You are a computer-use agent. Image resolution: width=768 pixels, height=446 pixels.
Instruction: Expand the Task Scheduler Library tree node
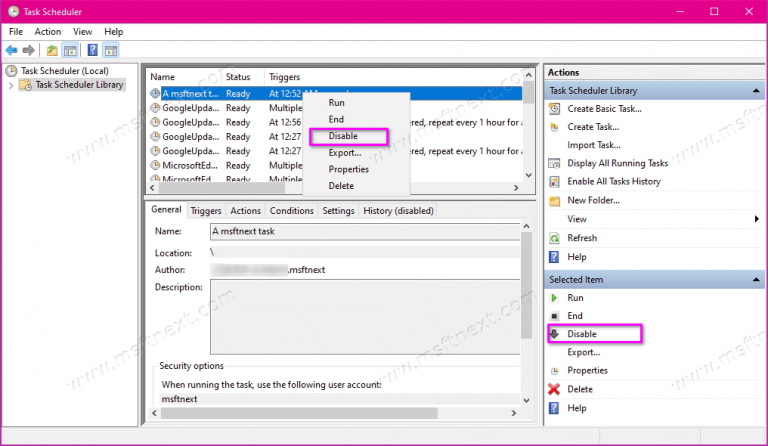click(x=11, y=85)
